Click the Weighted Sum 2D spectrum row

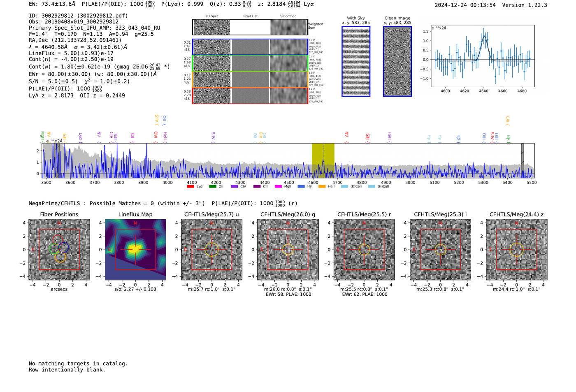[x=250, y=27]
